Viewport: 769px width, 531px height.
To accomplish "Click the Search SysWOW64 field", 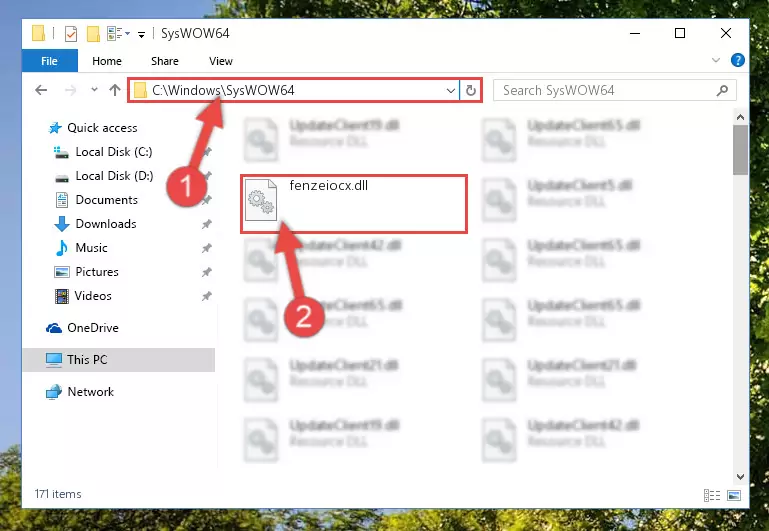I will (615, 90).
